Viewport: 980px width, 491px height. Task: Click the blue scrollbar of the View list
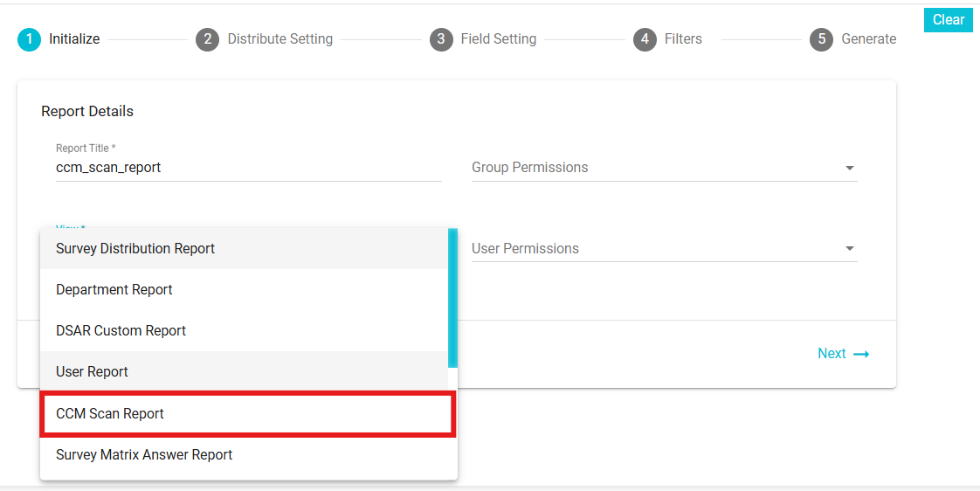tap(452, 297)
